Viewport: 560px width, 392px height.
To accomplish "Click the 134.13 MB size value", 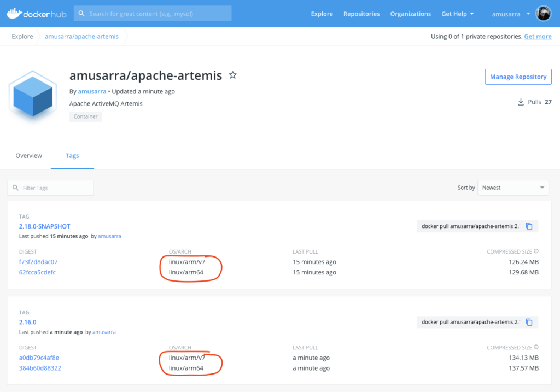I will (x=523, y=358).
